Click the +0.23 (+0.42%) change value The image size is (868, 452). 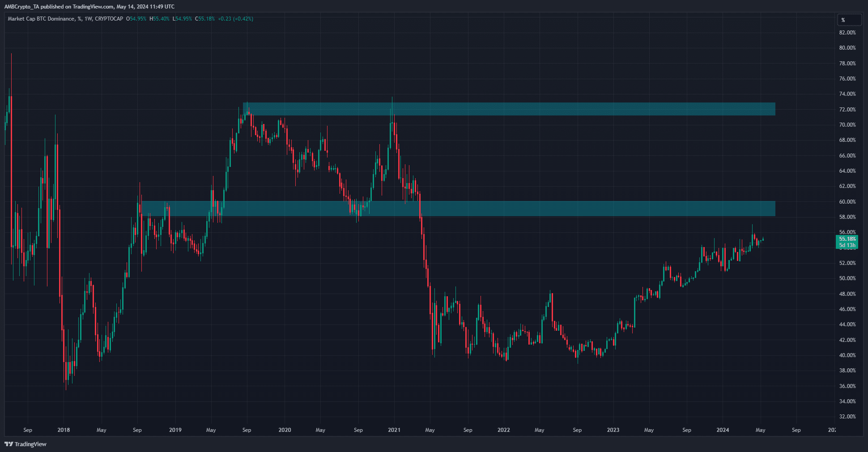pyautogui.click(x=235, y=19)
